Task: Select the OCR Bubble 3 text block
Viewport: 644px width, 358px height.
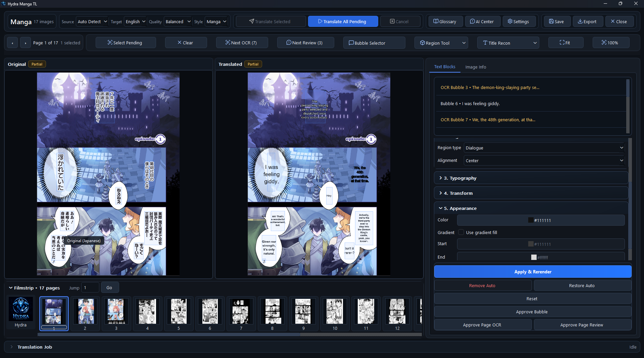Action: (x=531, y=87)
